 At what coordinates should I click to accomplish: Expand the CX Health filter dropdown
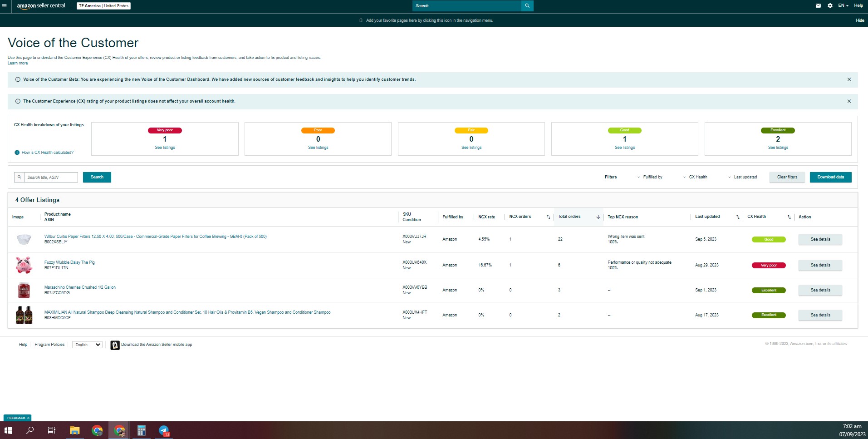click(x=695, y=177)
